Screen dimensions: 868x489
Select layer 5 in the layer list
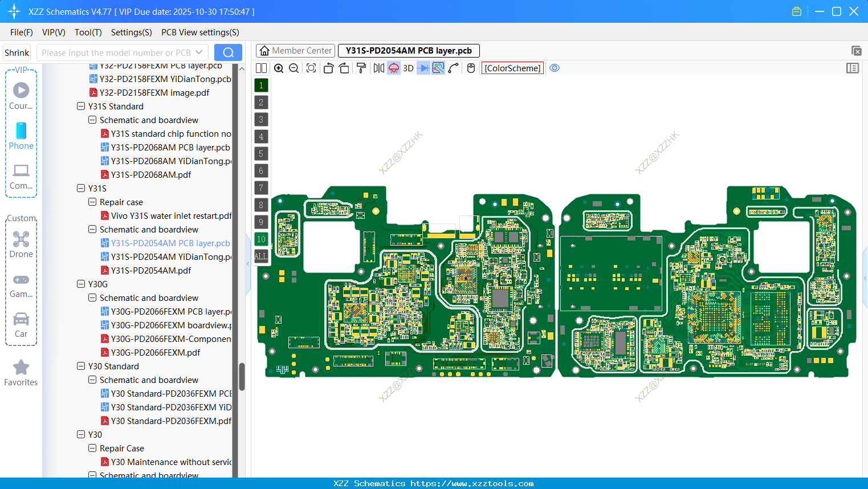pyautogui.click(x=261, y=153)
